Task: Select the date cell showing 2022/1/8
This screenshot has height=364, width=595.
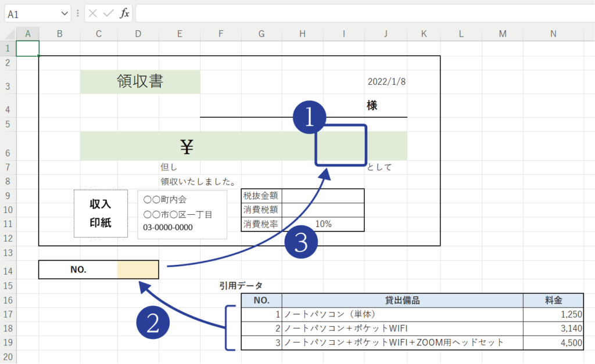Action: (386, 81)
